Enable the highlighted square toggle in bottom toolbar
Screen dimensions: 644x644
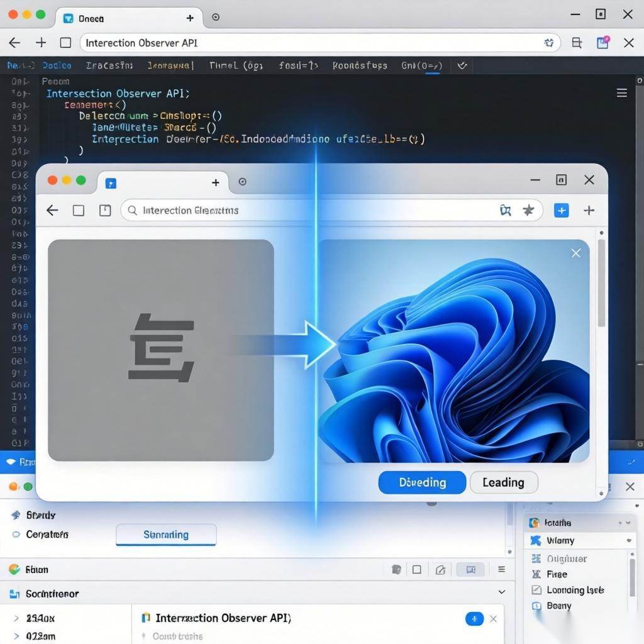[x=417, y=569]
